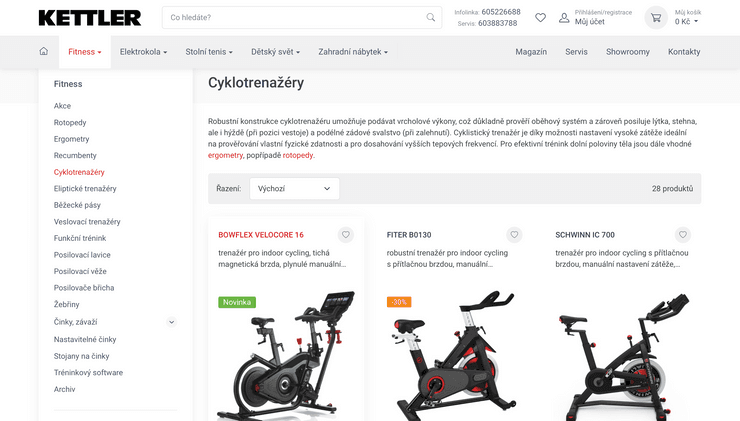The height and width of the screenshot is (421, 740).
Task: Add Bowflex Velocore 16 to favorites
Action: (x=346, y=235)
